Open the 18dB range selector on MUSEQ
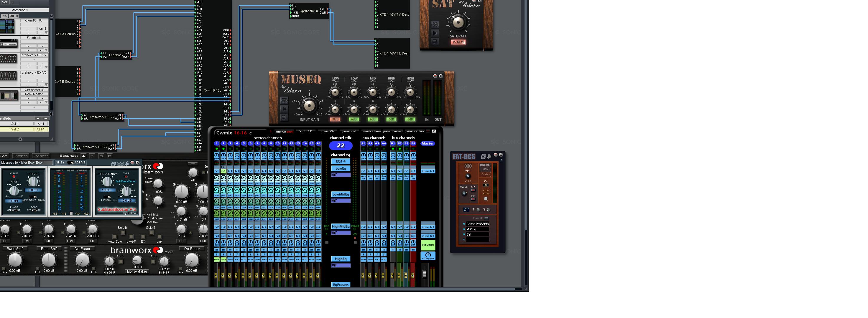The width and height of the screenshot is (868, 318). click(x=335, y=120)
